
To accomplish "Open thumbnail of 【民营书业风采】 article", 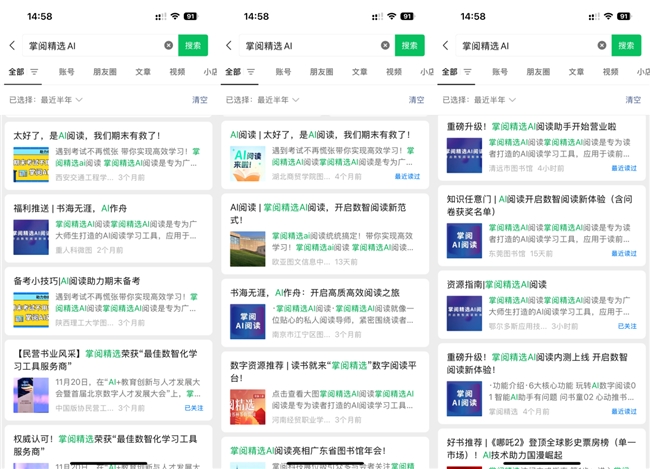I will click(x=31, y=395).
